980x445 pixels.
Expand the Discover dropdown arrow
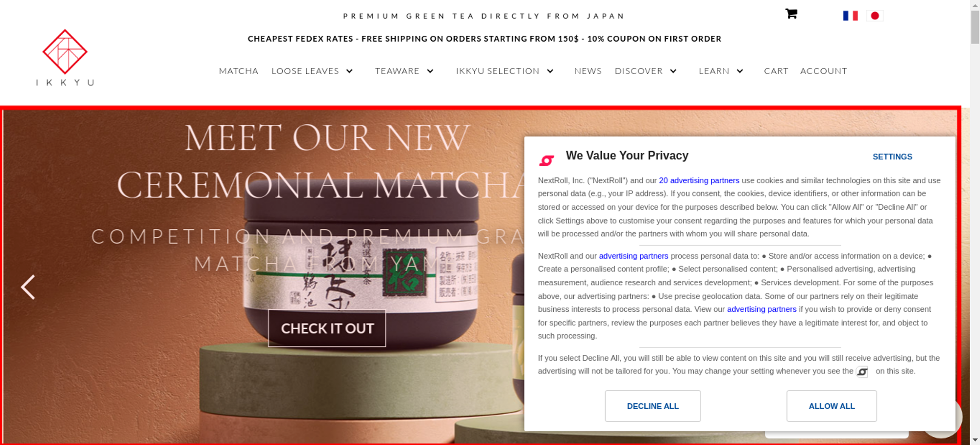(x=673, y=71)
